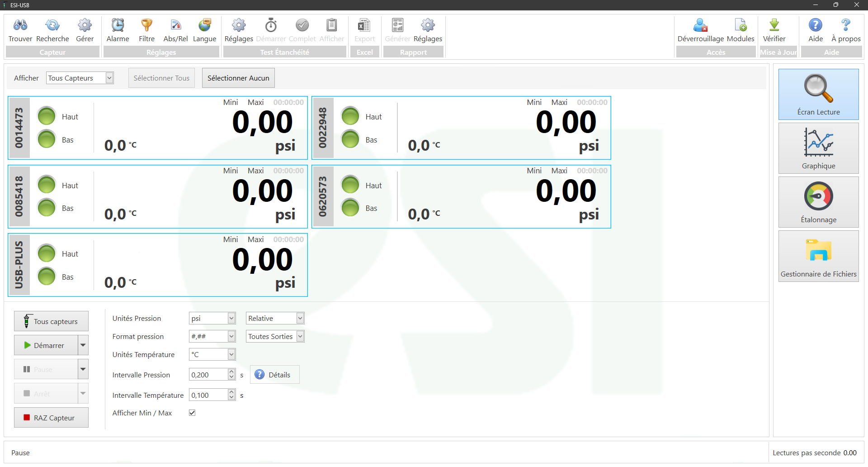Toggle Haut indicator of sensor 0014473
This screenshot has width=868, height=467.
[x=47, y=116]
